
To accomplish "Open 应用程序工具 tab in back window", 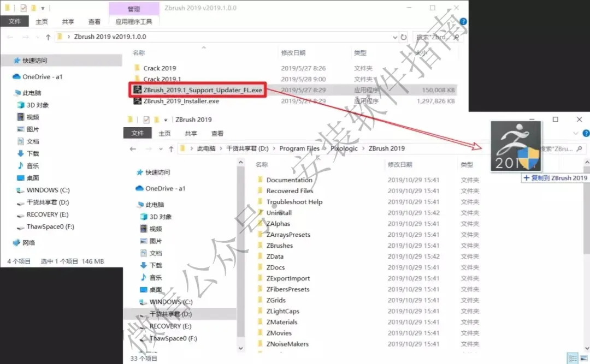I will click(x=134, y=22).
